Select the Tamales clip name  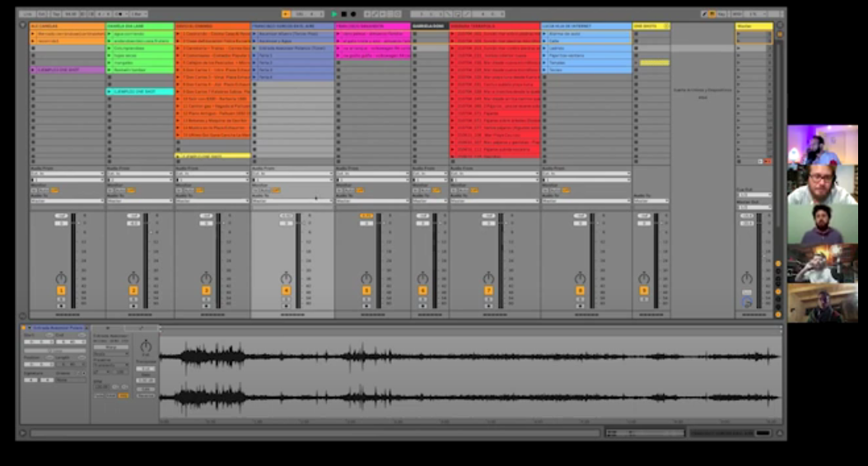(x=557, y=63)
